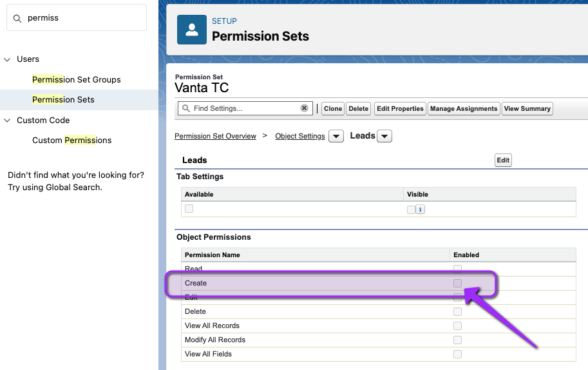The height and width of the screenshot is (370, 588).
Task: Click the 'Permission Name' column header
Action: (x=213, y=255)
